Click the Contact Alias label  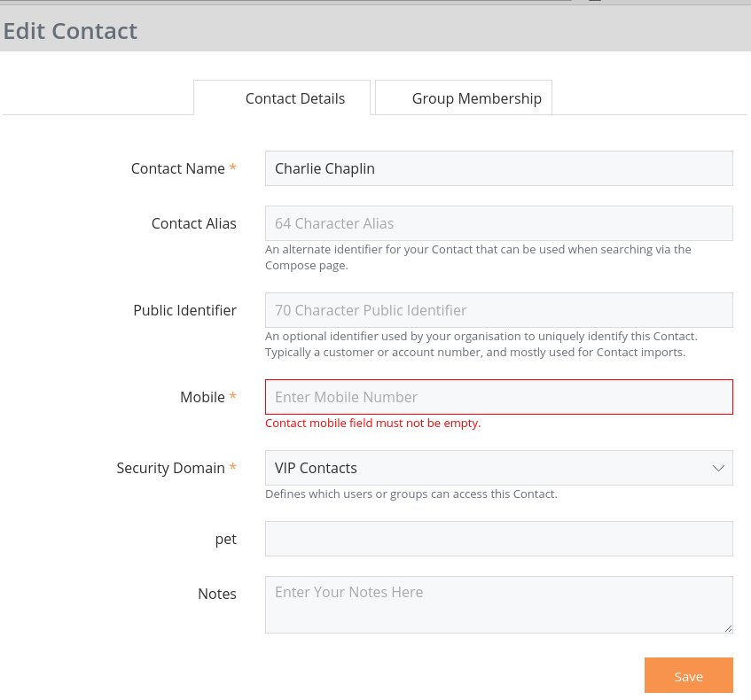point(194,223)
